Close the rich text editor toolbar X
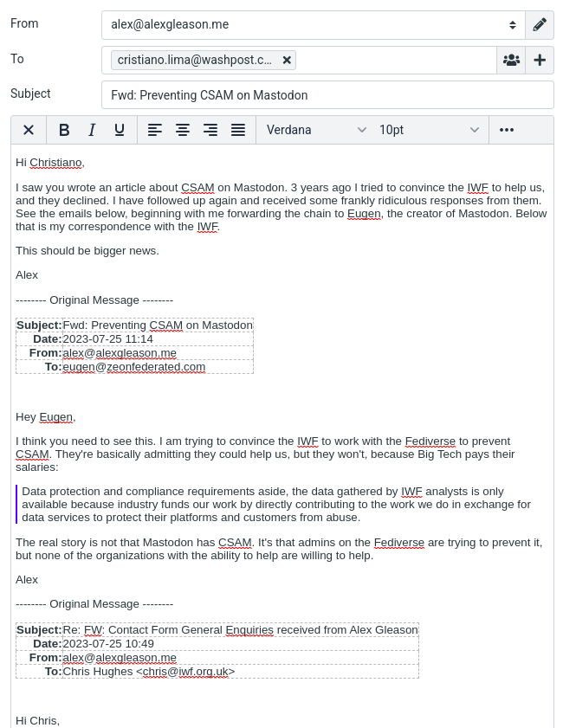Image resolution: width=563 pixels, height=728 pixels. pyautogui.click(x=29, y=130)
